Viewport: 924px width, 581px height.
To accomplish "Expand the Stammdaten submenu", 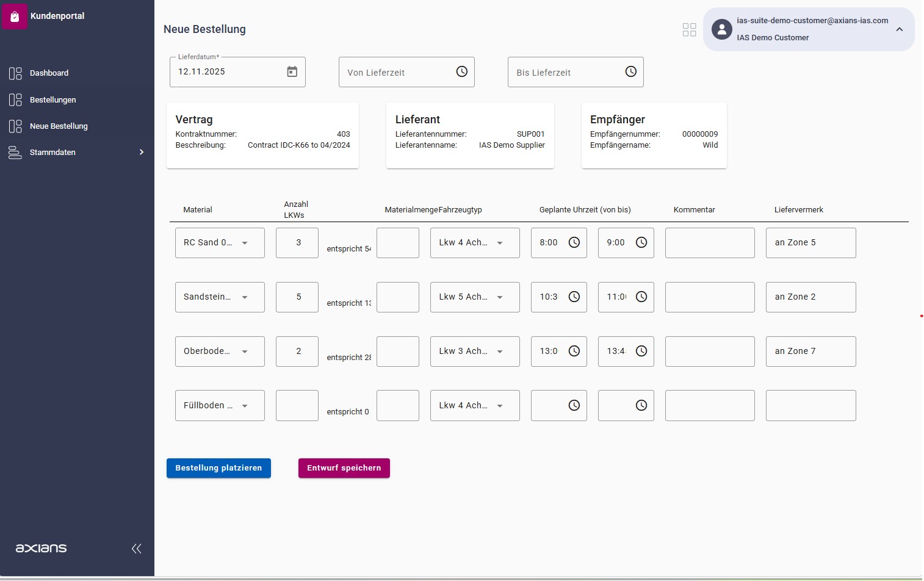I will tap(141, 153).
